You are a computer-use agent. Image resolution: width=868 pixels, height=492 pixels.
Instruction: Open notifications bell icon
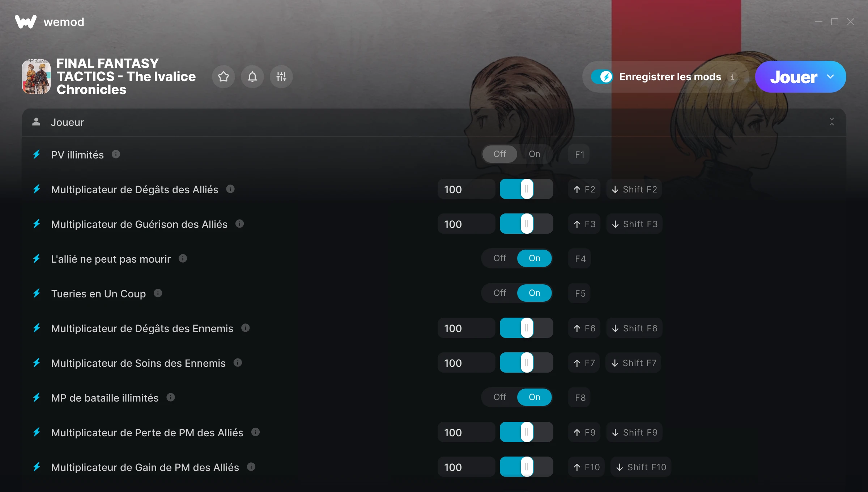click(x=252, y=77)
